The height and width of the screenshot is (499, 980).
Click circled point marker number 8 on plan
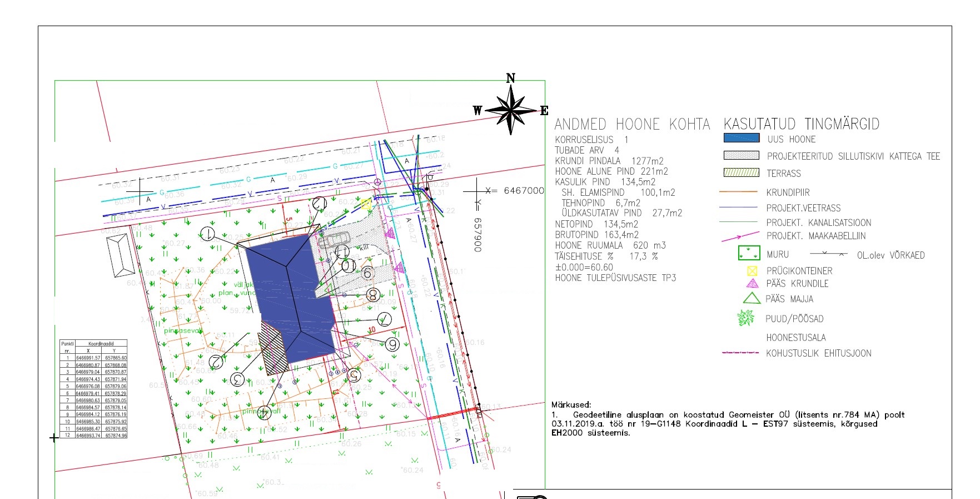pos(373,294)
